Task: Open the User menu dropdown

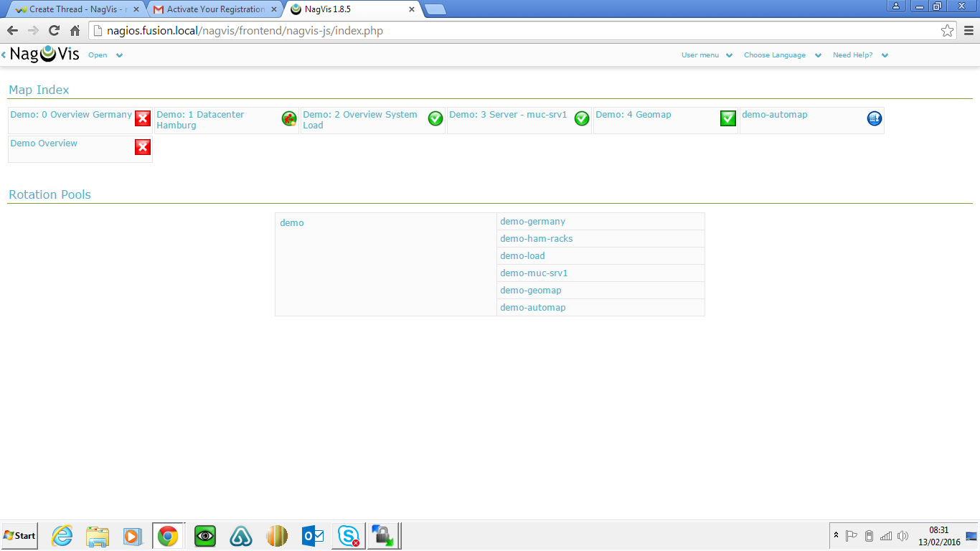Action: [x=706, y=55]
